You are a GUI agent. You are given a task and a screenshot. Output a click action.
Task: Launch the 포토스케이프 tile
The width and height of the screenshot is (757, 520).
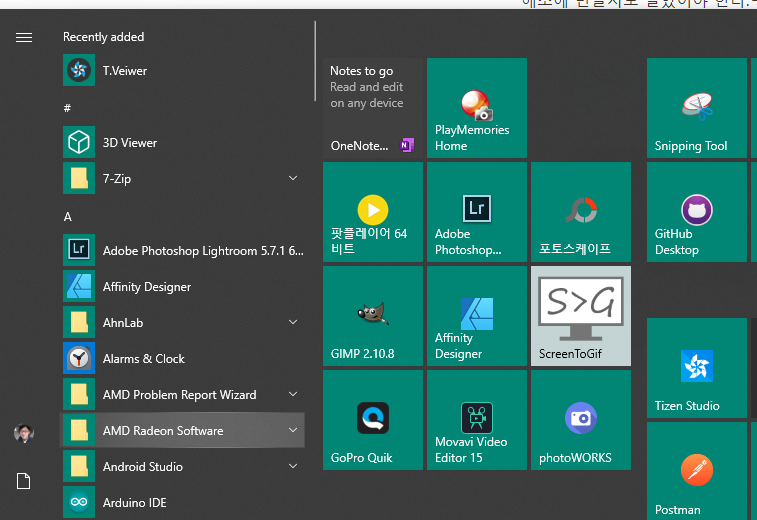tap(581, 212)
